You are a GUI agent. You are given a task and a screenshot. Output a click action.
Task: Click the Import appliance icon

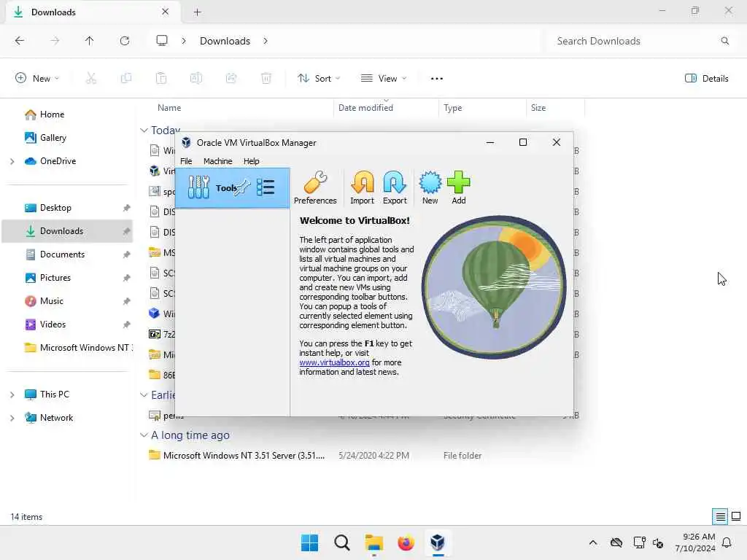click(x=362, y=187)
